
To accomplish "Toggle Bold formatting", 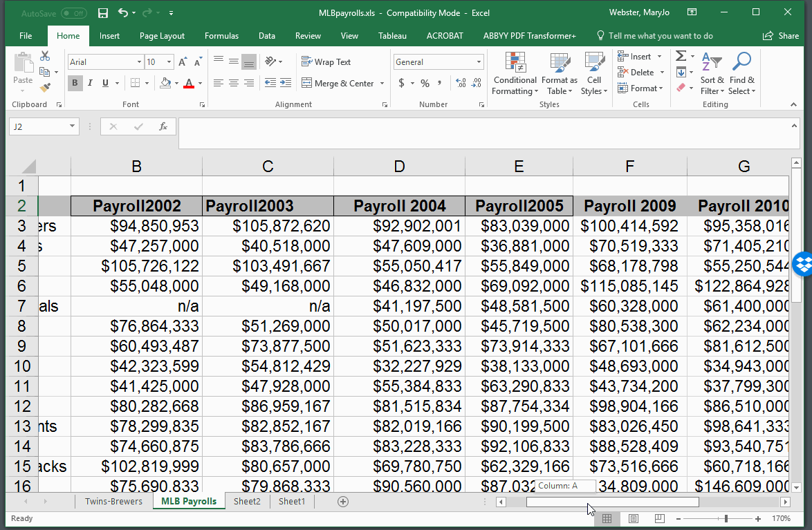I will pyautogui.click(x=75, y=83).
